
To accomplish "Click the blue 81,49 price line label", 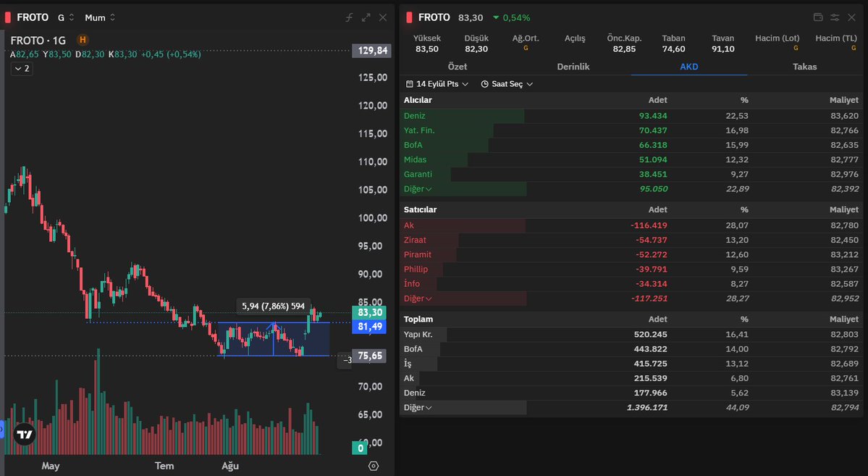I will point(369,327).
